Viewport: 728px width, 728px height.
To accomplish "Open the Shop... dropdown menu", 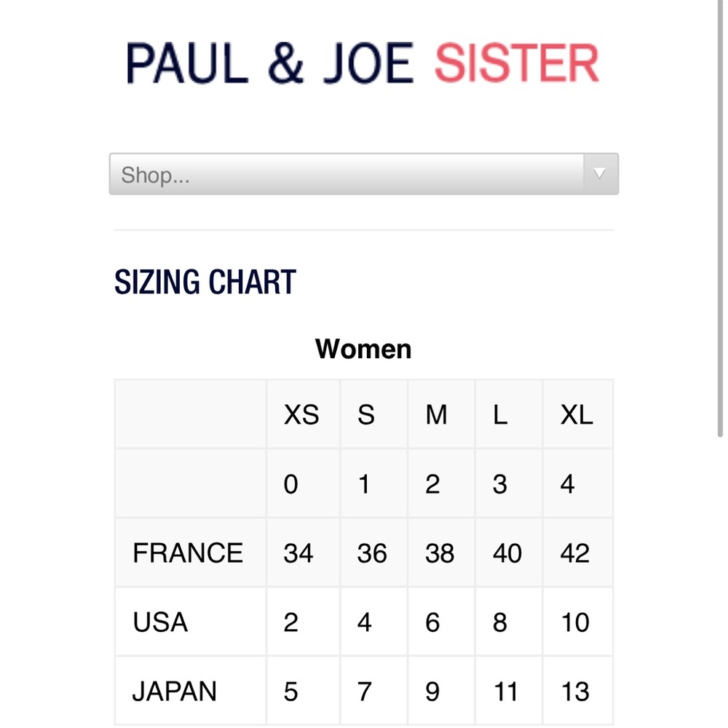I will [x=363, y=174].
